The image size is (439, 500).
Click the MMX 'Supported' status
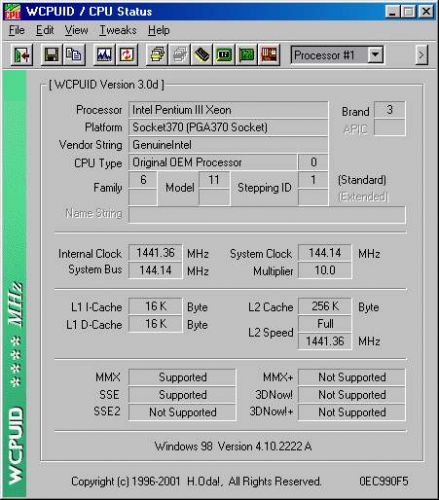tap(182, 377)
